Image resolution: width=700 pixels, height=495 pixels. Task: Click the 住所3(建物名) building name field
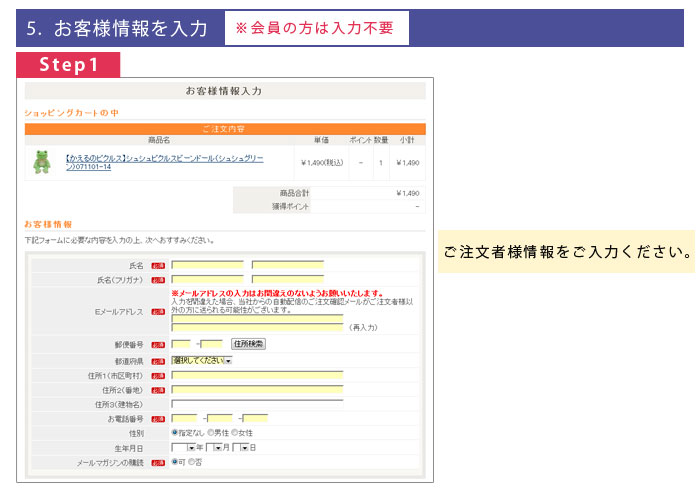(x=257, y=404)
